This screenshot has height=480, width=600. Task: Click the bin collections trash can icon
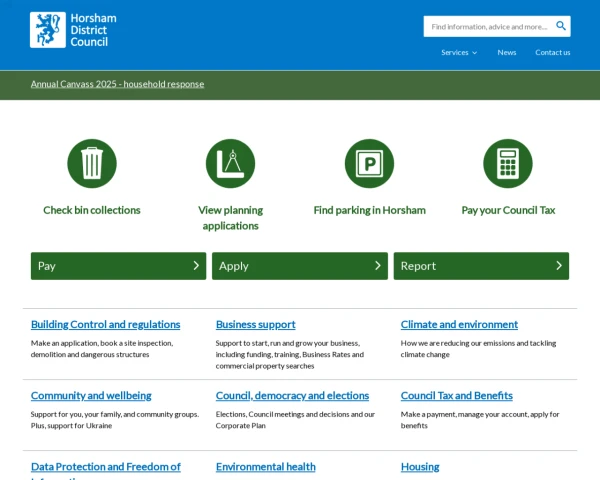(92, 163)
